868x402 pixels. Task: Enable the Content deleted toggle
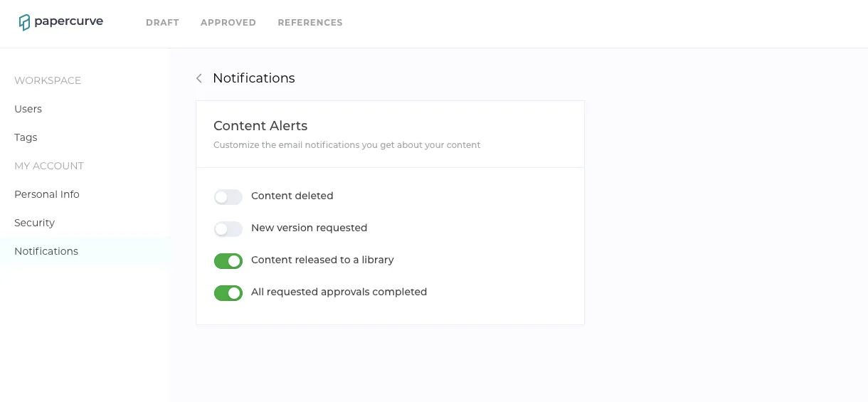point(228,196)
